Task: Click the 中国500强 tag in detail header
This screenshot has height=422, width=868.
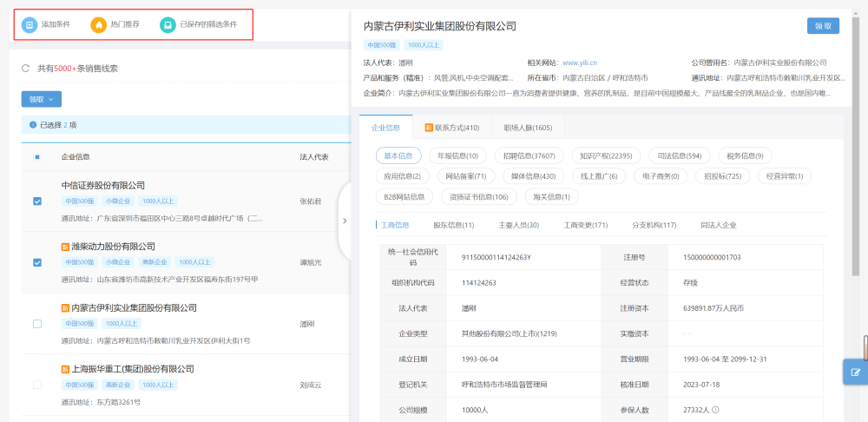Action: click(x=381, y=45)
